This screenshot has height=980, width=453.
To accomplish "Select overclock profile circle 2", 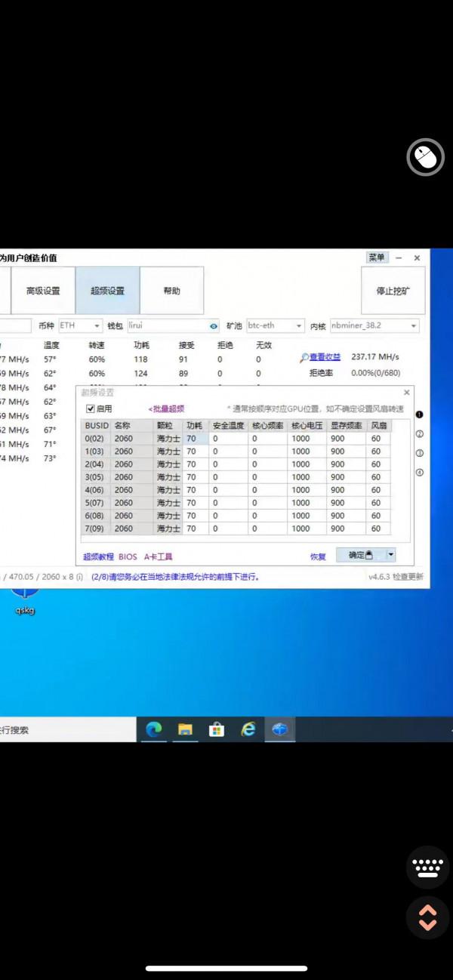I will click(419, 434).
